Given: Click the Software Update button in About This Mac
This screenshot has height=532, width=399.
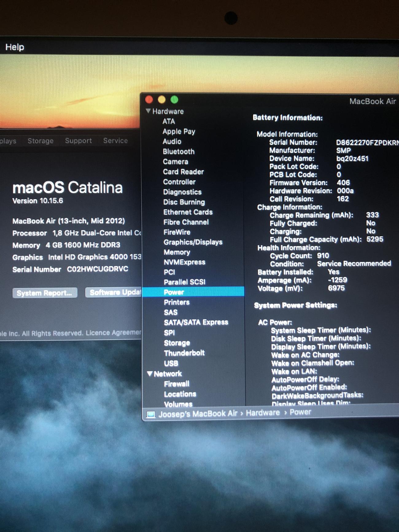Looking at the screenshot, I should (114, 292).
